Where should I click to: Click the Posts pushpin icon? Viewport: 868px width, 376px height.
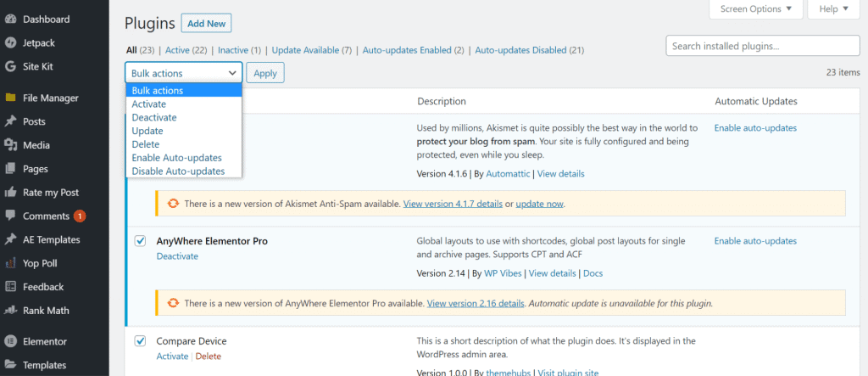(10, 121)
